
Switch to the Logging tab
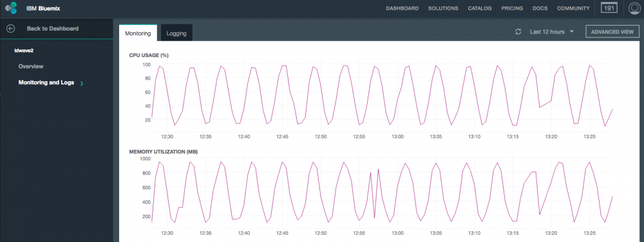tap(176, 33)
